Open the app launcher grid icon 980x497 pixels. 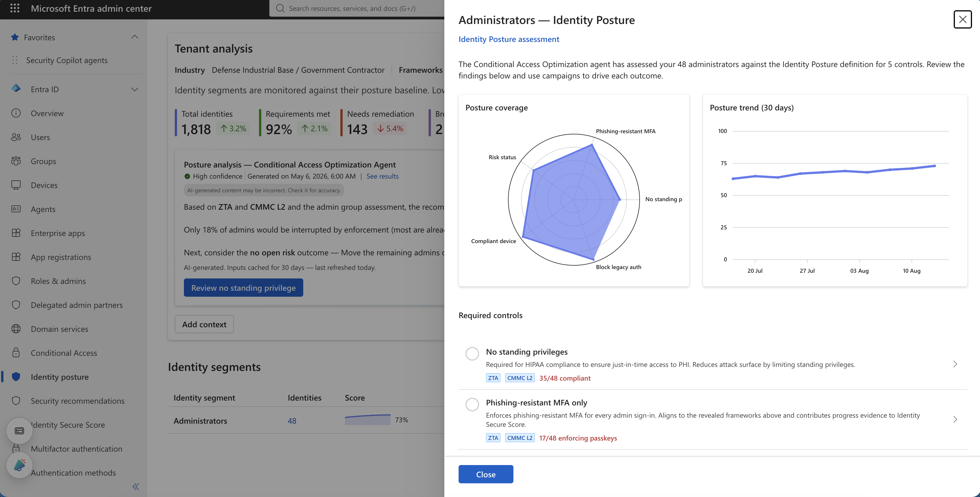coord(15,8)
